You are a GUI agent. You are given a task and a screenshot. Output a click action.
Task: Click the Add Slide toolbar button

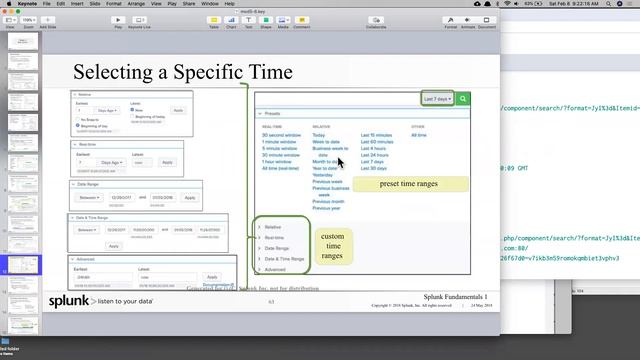click(x=47, y=20)
